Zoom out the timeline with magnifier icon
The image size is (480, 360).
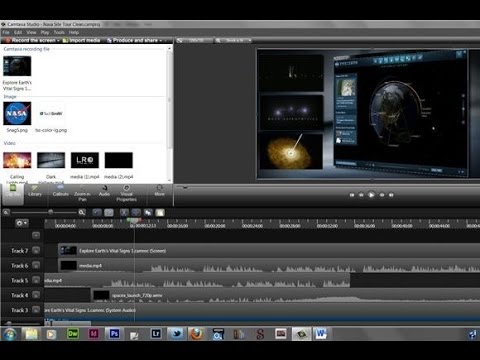coord(6,212)
